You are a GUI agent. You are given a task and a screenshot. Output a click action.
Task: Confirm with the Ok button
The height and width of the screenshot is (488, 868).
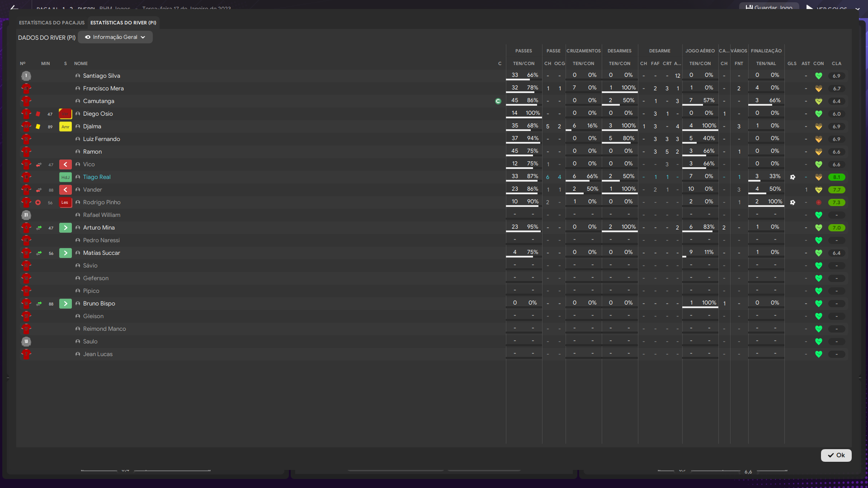click(836, 455)
